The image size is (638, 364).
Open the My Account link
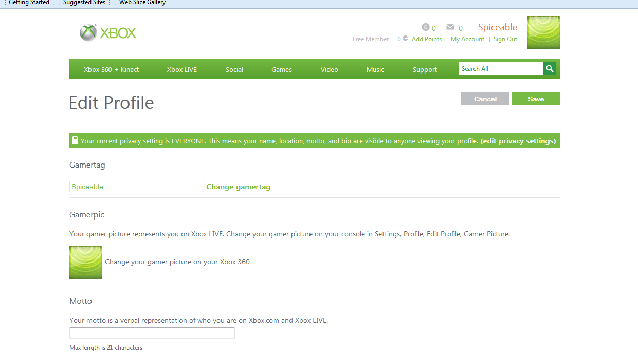pyautogui.click(x=467, y=39)
